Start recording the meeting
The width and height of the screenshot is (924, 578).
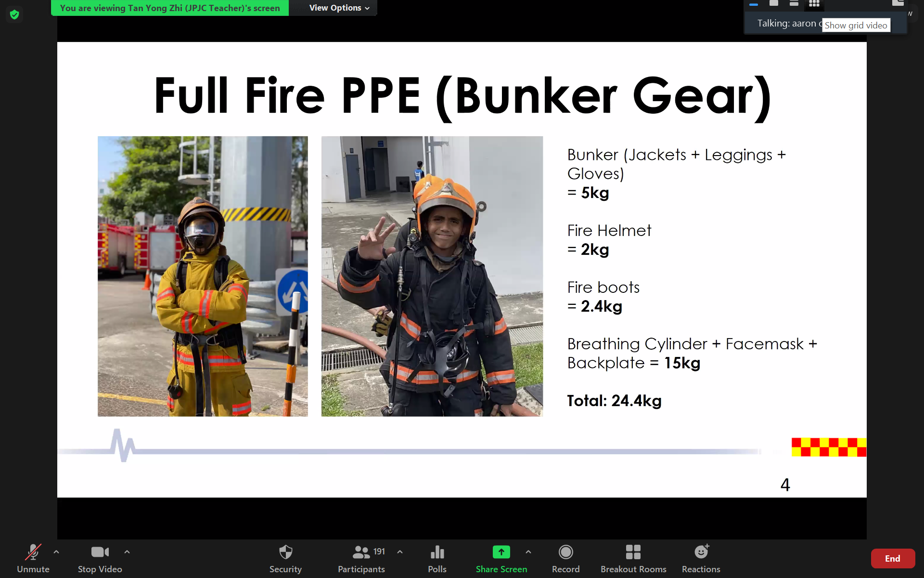(565, 558)
